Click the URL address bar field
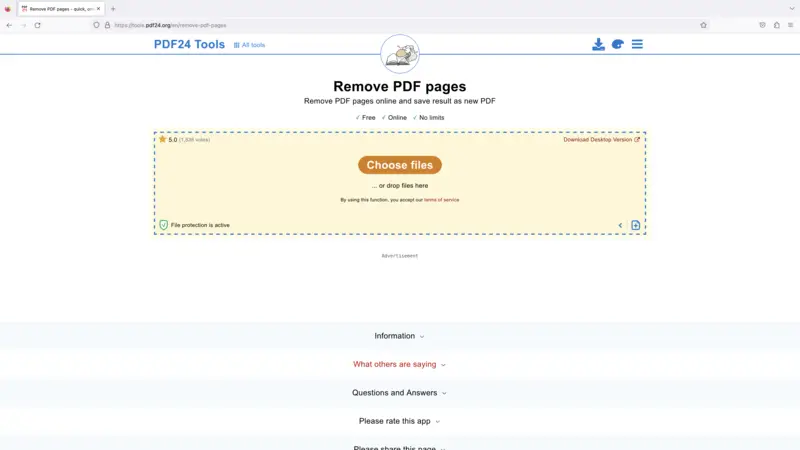The height and width of the screenshot is (450, 800). tap(399, 25)
